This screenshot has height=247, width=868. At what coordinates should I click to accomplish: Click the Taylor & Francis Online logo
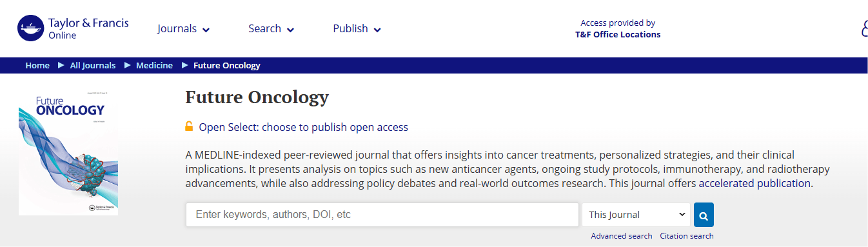(73, 28)
